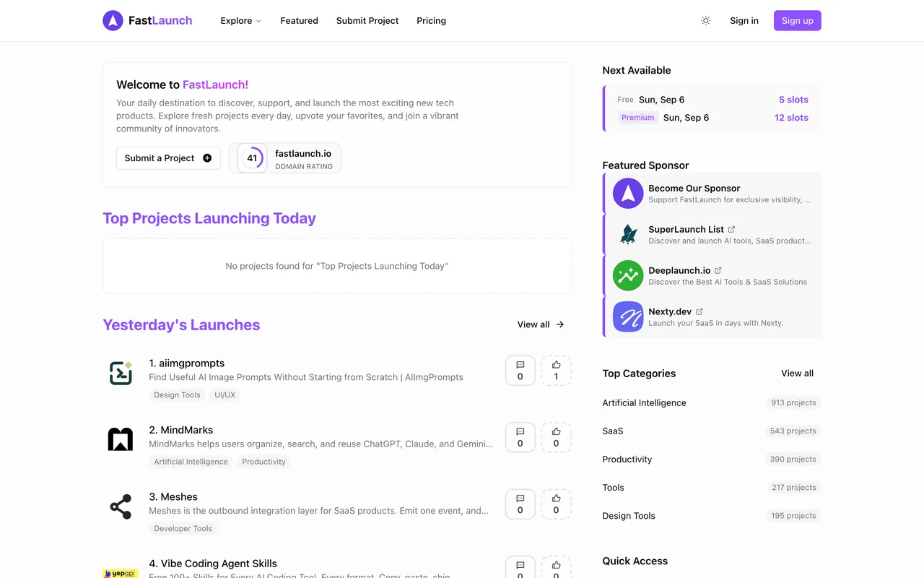Select the Developer Tools tag under Meshes
Screen dimensions: 924x578
[183, 529]
